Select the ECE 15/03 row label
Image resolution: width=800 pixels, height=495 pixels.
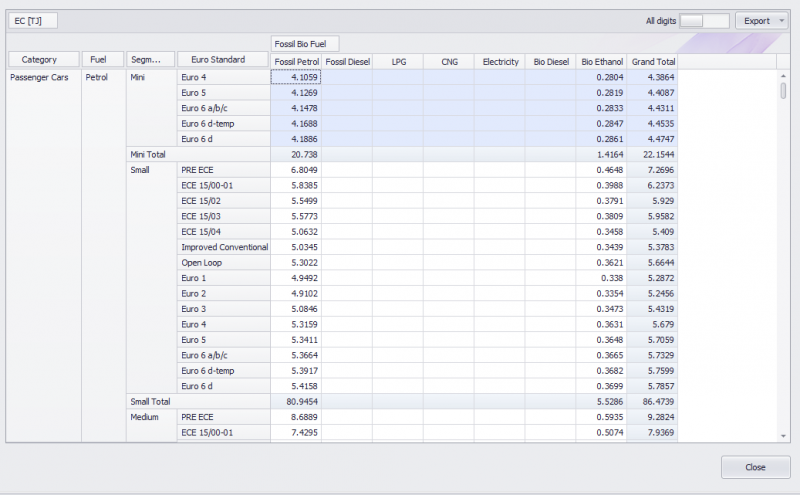coord(223,216)
